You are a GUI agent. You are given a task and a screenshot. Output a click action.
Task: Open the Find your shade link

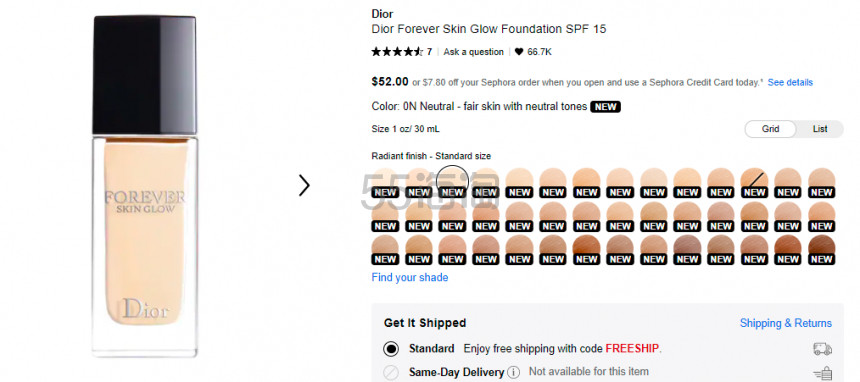(410, 277)
